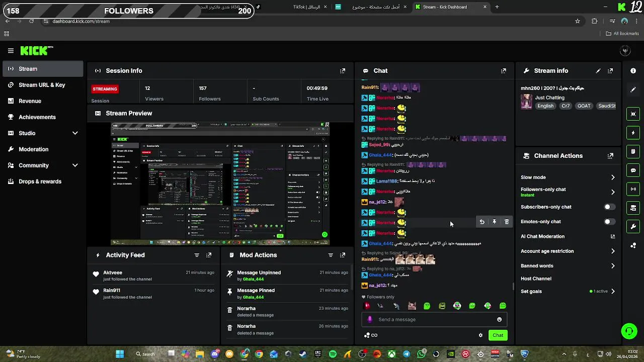Image resolution: width=644 pixels, height=362 pixels.
Task: Edit stream info with the pencil icon
Action: 598,71
